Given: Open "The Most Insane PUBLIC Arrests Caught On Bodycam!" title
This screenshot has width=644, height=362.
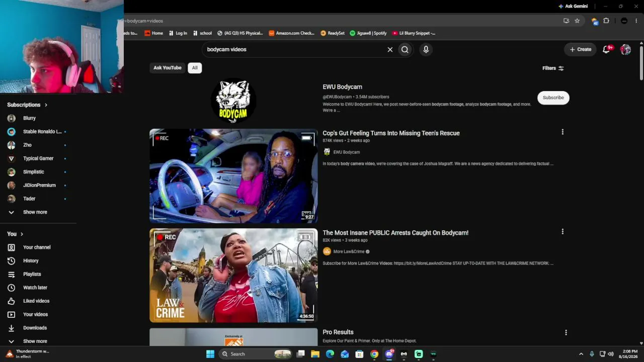Looking at the screenshot, I should [395, 233].
